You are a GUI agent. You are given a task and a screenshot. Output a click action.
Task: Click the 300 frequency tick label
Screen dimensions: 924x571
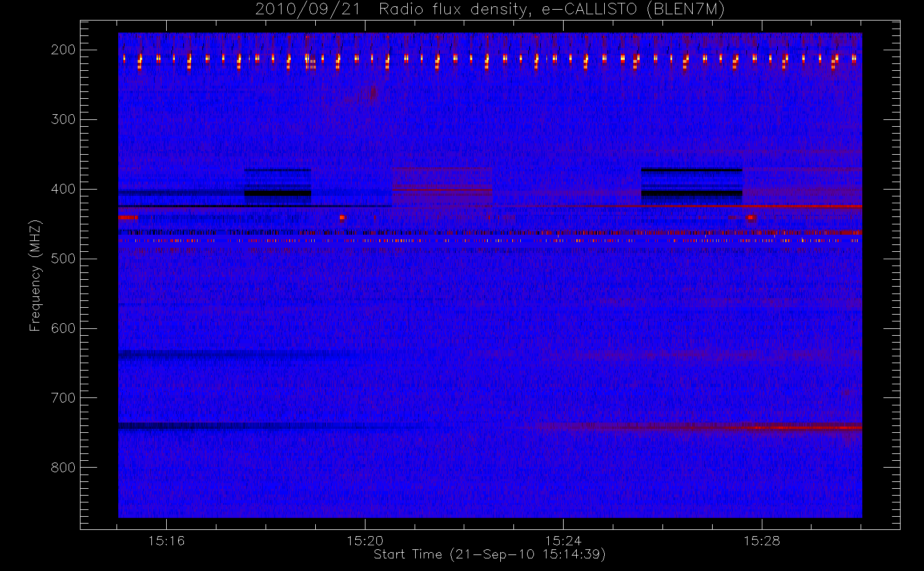[63, 119]
